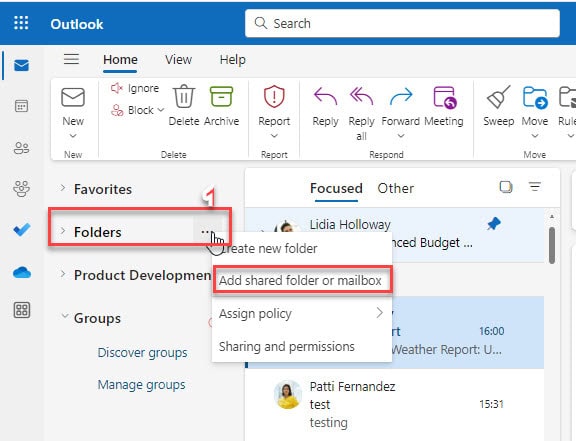
Task: Switch to the Home ribbon tab
Action: click(120, 60)
